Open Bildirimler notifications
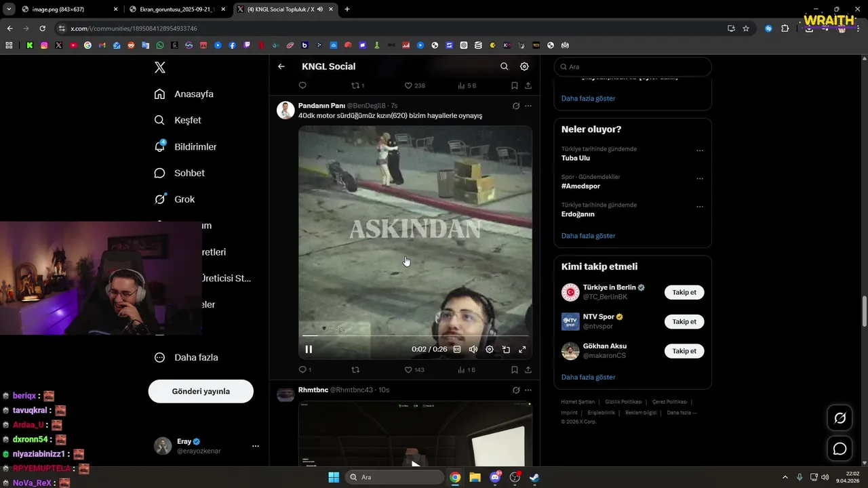 point(185,146)
